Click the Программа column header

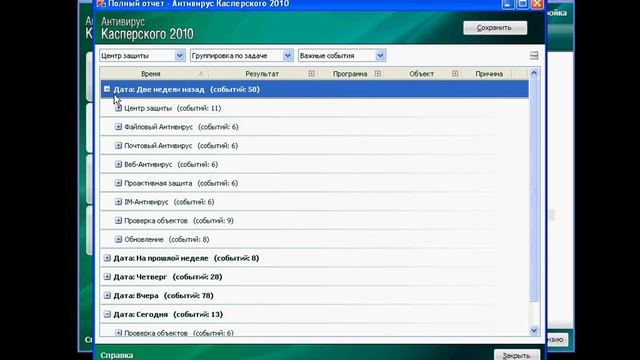coord(350,74)
